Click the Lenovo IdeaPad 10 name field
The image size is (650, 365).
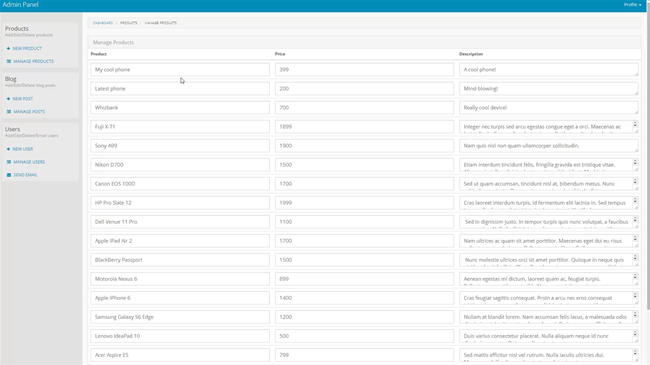180,337
